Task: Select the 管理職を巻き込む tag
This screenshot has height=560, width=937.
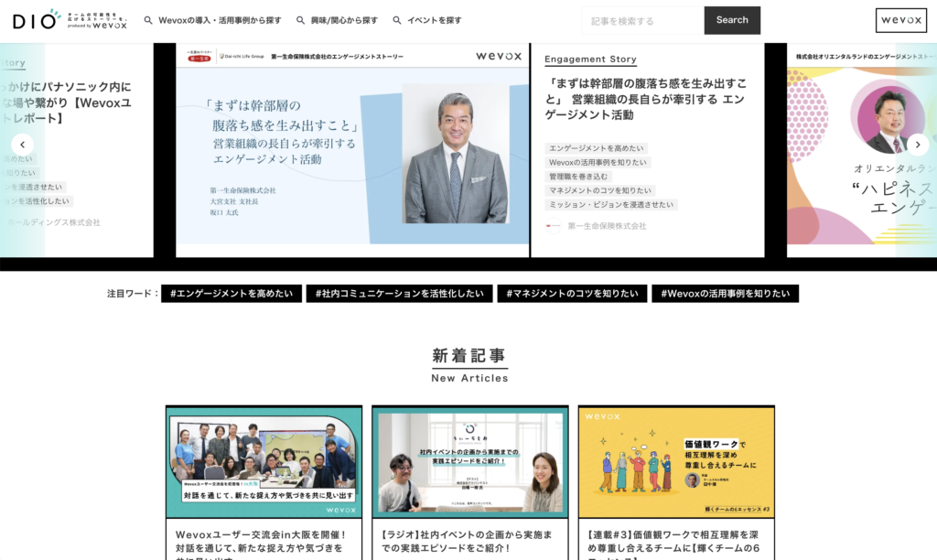Action: [578, 177]
